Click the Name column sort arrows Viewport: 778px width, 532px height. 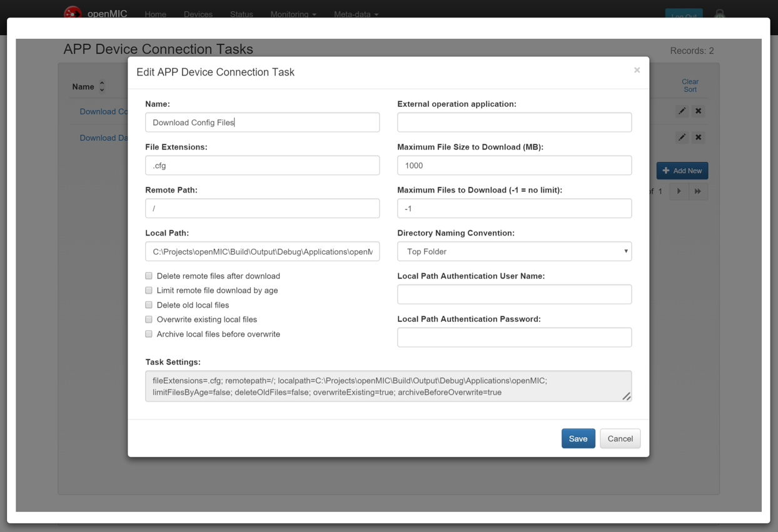click(x=102, y=87)
